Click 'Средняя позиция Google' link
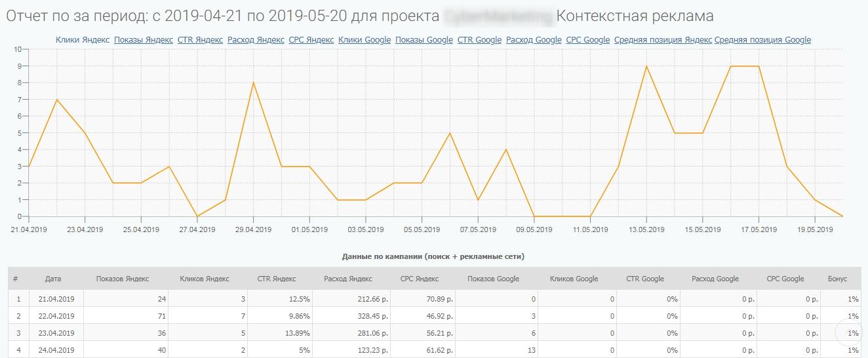The height and width of the screenshot is (358, 868). click(x=762, y=40)
